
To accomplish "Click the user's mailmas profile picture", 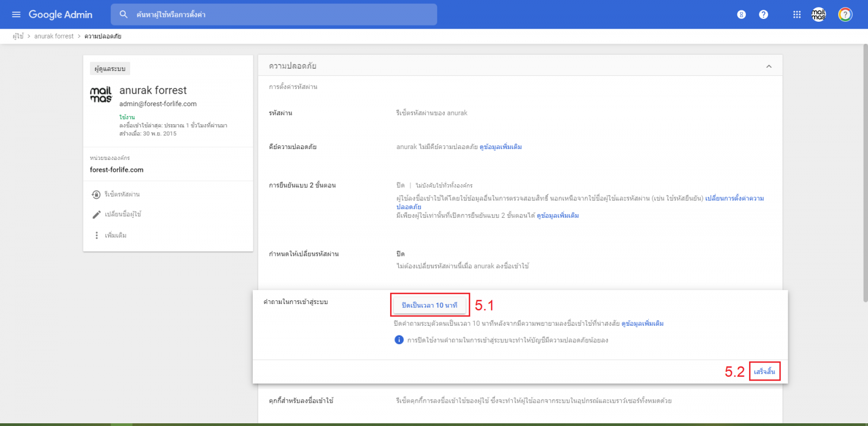I will coord(101,94).
